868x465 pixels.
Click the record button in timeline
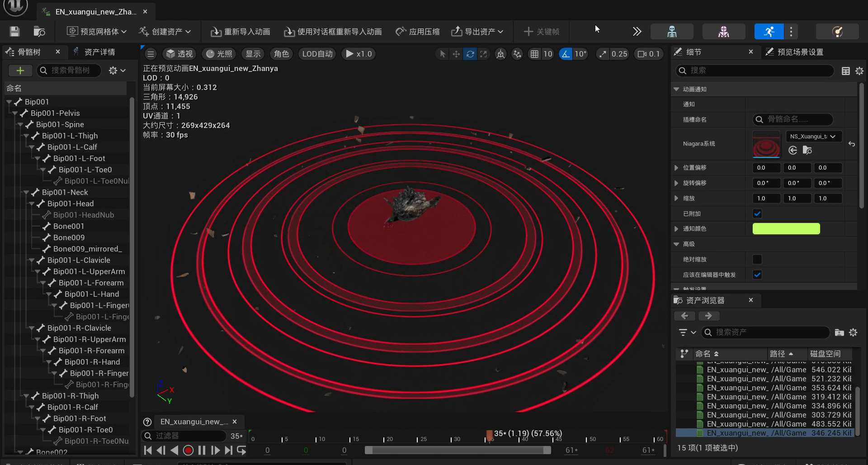[x=188, y=451]
